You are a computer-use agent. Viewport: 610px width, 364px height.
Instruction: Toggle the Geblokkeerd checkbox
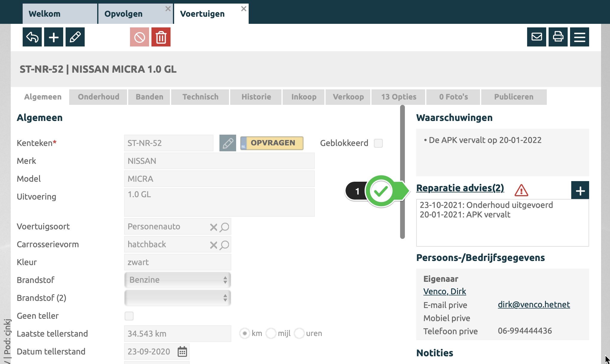(378, 143)
